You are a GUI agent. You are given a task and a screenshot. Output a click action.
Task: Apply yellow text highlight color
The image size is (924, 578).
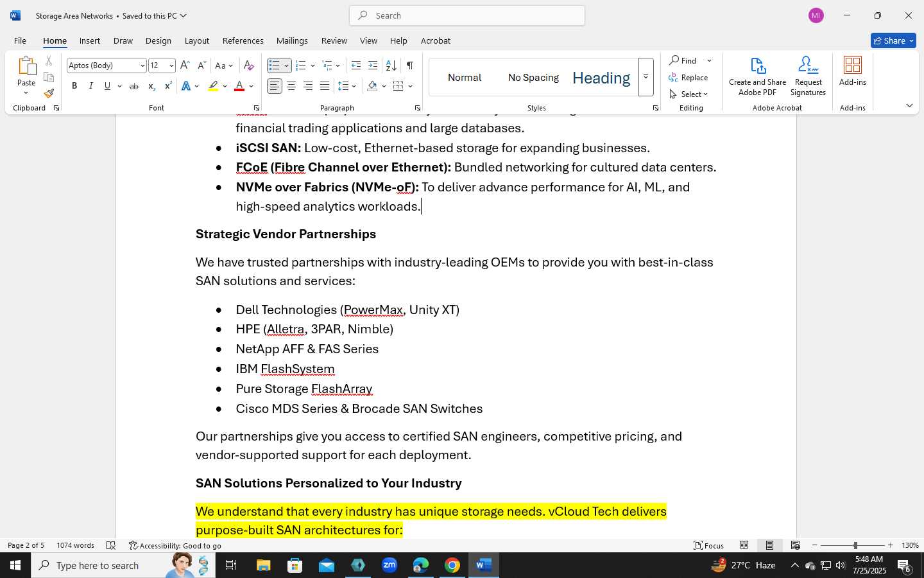click(x=213, y=86)
